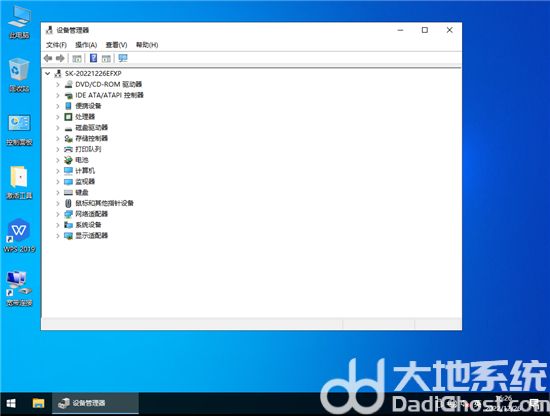This screenshot has width=550, height=416.
Task: Click the Back arrow toolbar icon
Action: tap(48, 58)
